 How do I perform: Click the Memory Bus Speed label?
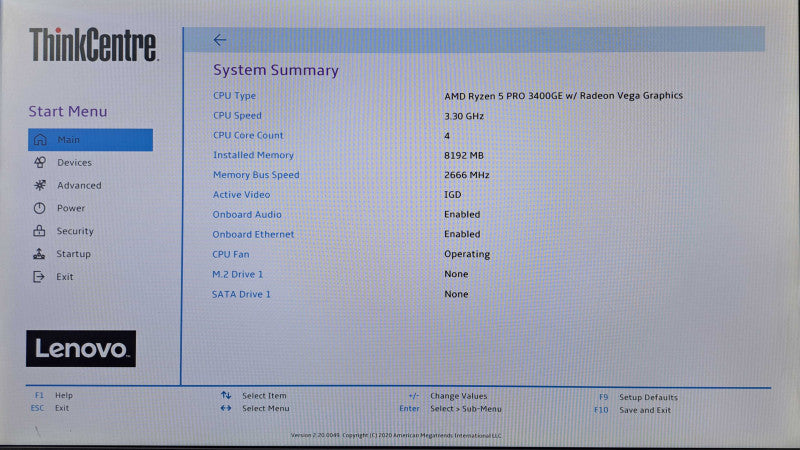pyautogui.click(x=256, y=174)
